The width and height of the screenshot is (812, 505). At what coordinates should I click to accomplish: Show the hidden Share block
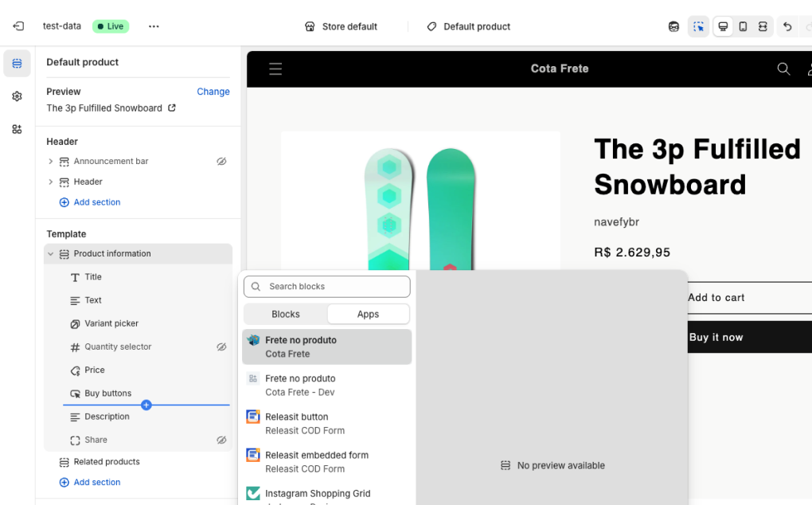coord(222,439)
